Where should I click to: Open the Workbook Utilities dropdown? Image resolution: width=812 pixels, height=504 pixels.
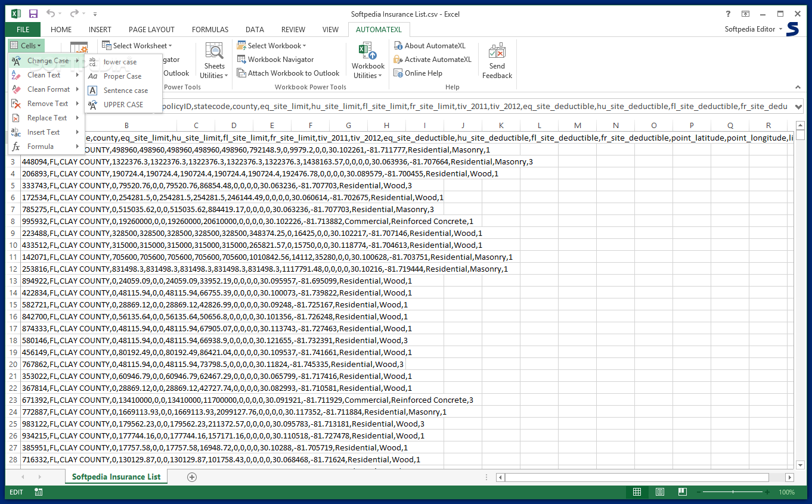pos(368,60)
